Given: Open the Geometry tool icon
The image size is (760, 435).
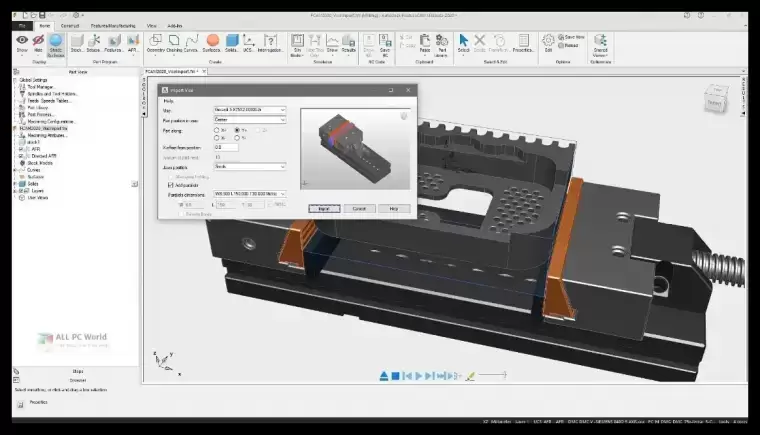Looking at the screenshot, I should (156, 40).
